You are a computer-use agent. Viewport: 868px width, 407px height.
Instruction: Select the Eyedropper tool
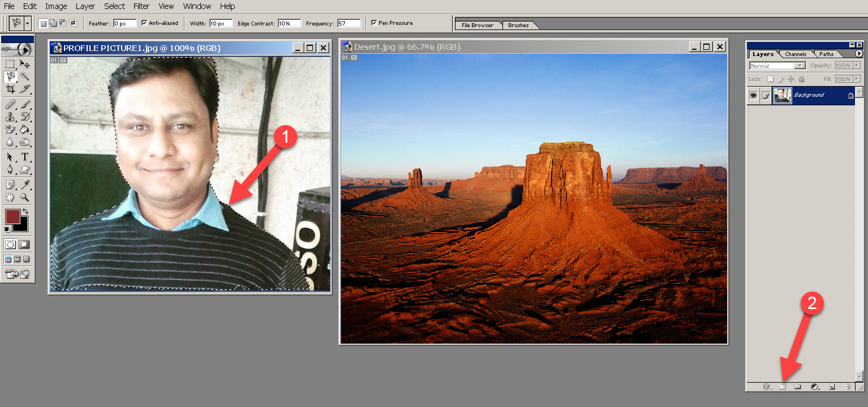(x=25, y=185)
